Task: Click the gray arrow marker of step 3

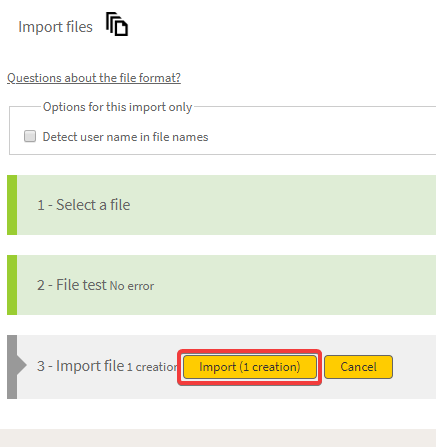Action: [x=17, y=365]
